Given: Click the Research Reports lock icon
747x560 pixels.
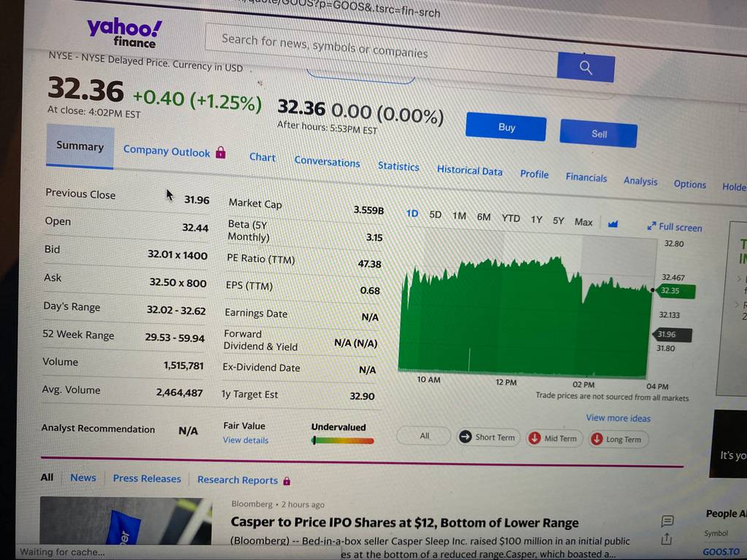Looking at the screenshot, I should coord(286,481).
